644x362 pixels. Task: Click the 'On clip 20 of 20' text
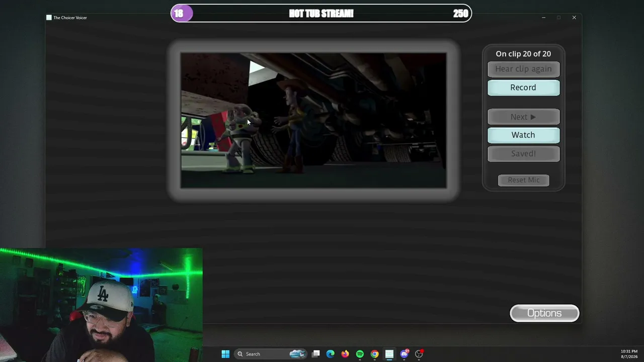[x=523, y=54]
